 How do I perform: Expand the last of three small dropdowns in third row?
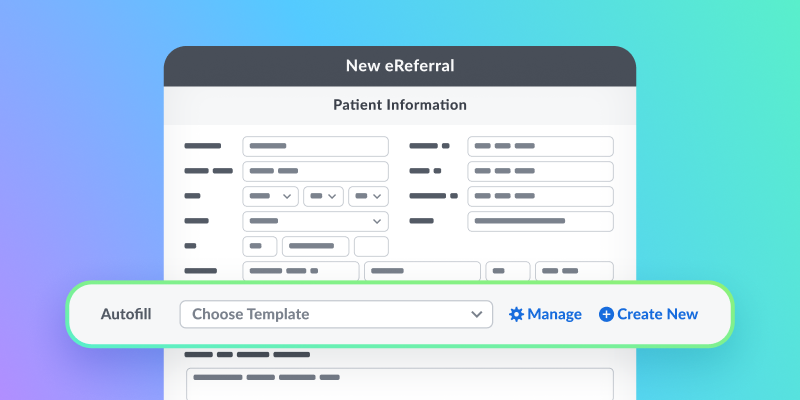368,196
